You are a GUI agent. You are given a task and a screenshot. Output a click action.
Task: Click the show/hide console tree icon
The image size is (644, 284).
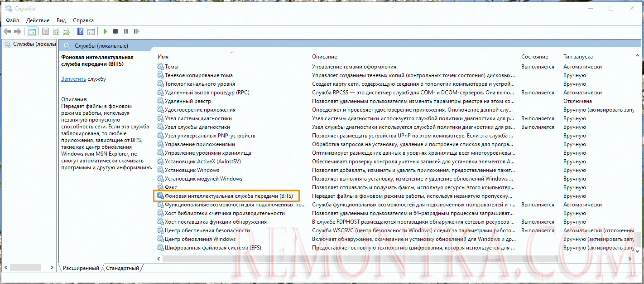pos(32,31)
